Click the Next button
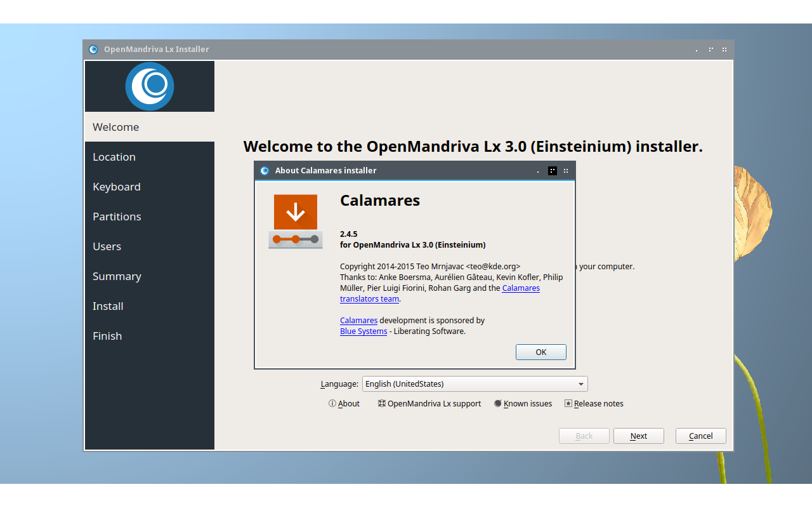Screen dimensions: 812x508 click(x=638, y=436)
